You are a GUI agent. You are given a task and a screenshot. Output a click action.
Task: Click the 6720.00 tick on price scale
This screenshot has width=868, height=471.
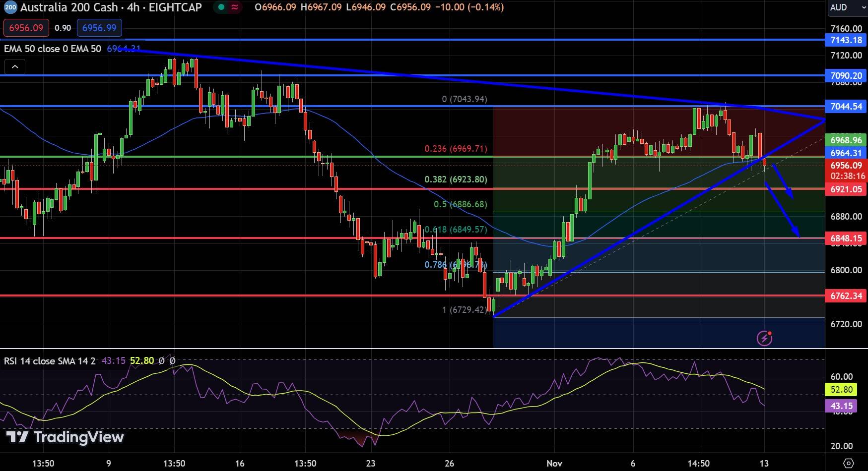tap(846, 324)
